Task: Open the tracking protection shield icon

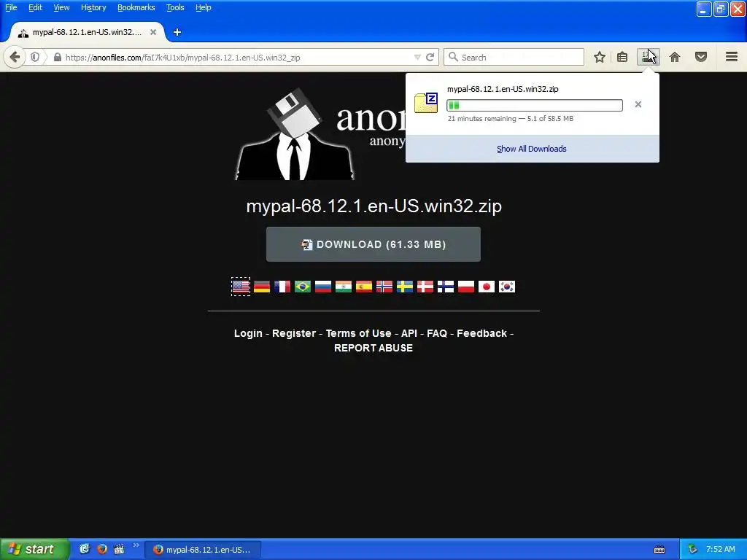Action: coord(35,57)
